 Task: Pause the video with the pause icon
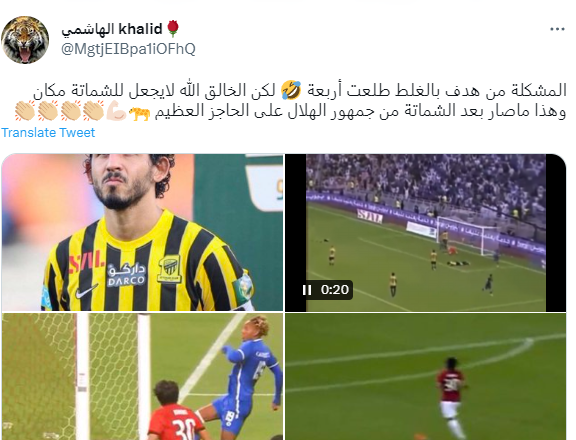click(x=307, y=290)
